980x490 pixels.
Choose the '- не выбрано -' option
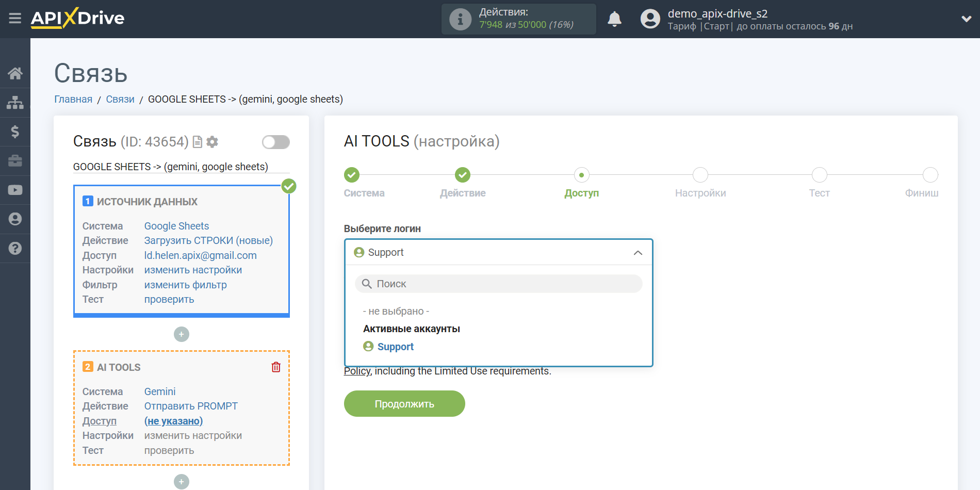tap(396, 311)
